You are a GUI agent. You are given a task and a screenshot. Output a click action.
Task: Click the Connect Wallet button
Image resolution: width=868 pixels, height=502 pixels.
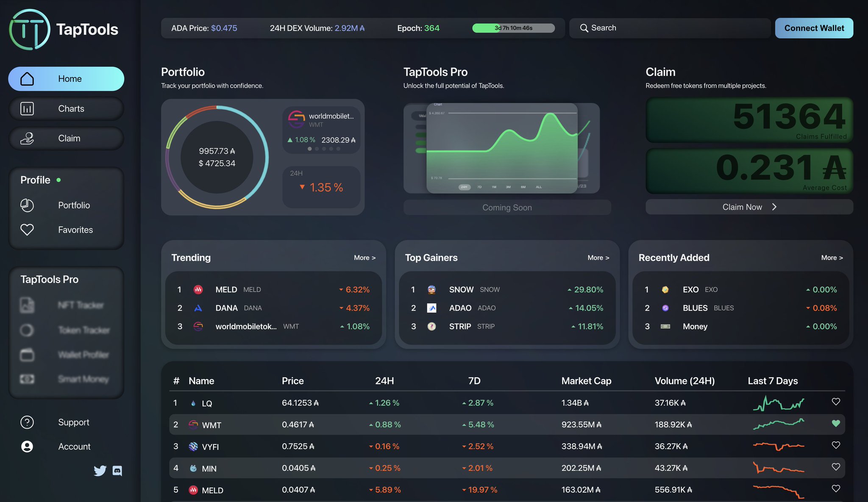click(x=814, y=28)
